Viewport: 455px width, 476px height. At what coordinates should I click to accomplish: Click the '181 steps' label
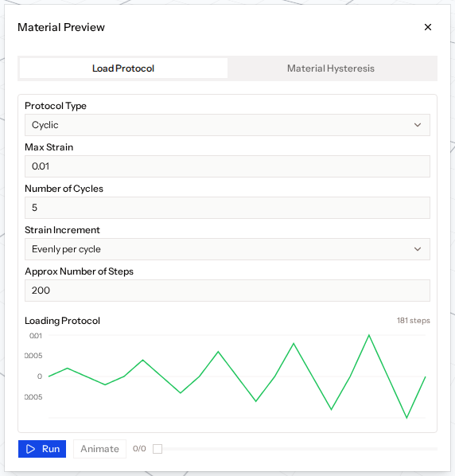(414, 321)
